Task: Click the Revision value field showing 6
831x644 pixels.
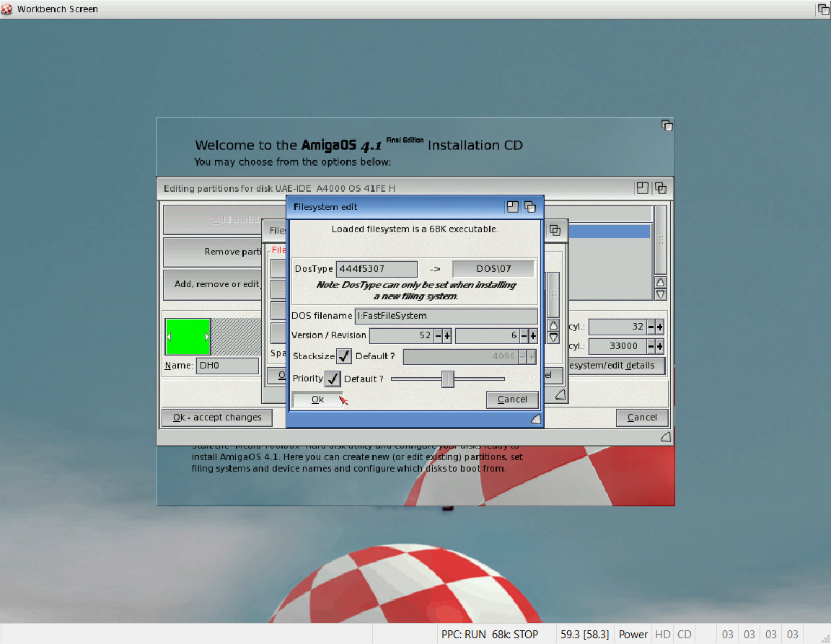Action: tap(487, 335)
